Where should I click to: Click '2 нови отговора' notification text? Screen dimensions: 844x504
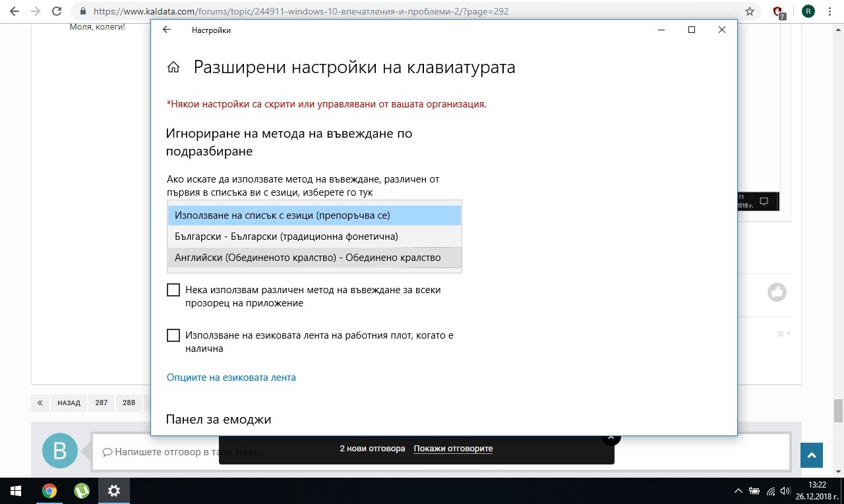coord(373,449)
